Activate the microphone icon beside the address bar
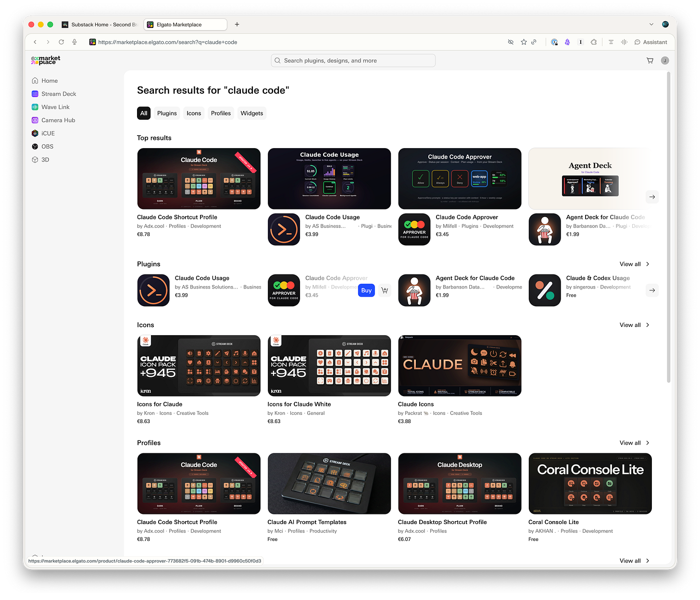This screenshot has height=600, width=700. (x=75, y=42)
